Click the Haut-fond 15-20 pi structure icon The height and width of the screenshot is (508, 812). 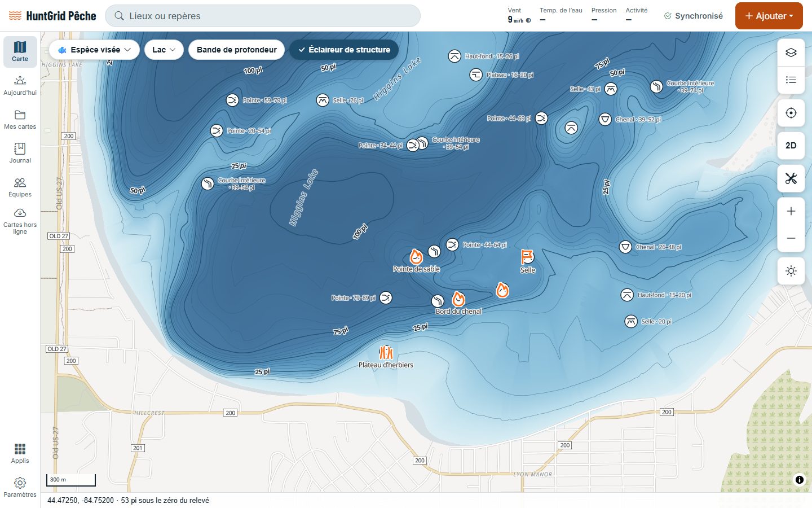click(627, 295)
